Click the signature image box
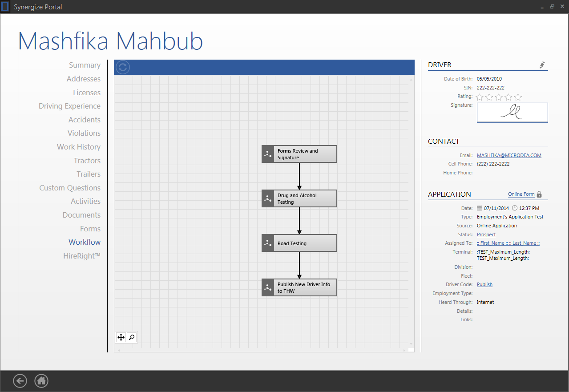This screenshot has height=392, width=569. pyautogui.click(x=512, y=113)
